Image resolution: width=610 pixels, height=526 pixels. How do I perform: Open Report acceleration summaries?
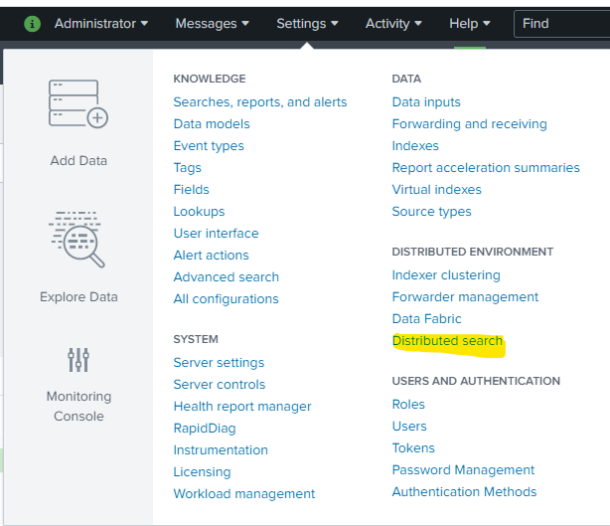point(486,168)
